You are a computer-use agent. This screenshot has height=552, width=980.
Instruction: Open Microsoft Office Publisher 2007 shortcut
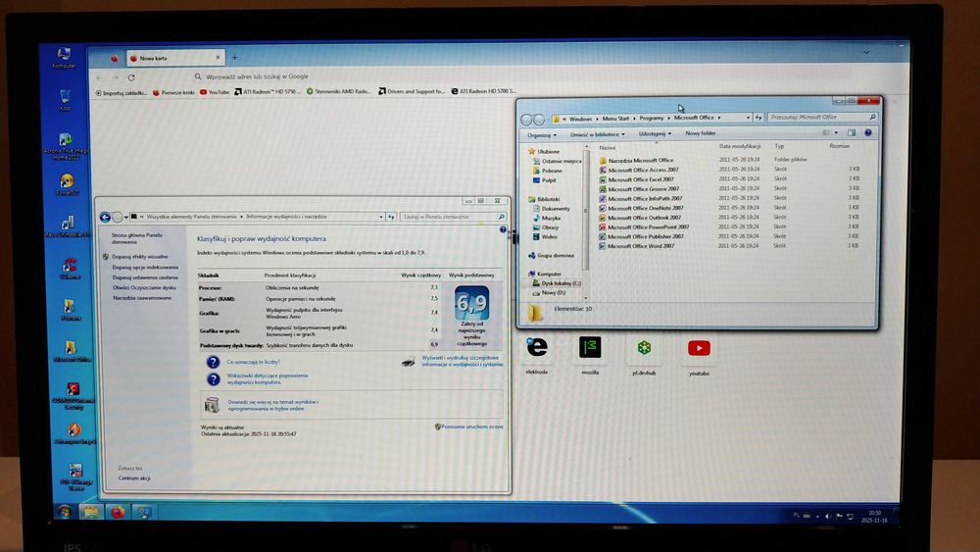point(641,236)
